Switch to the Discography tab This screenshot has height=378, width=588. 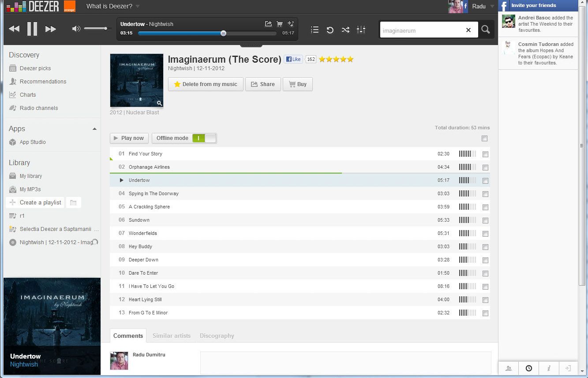217,336
